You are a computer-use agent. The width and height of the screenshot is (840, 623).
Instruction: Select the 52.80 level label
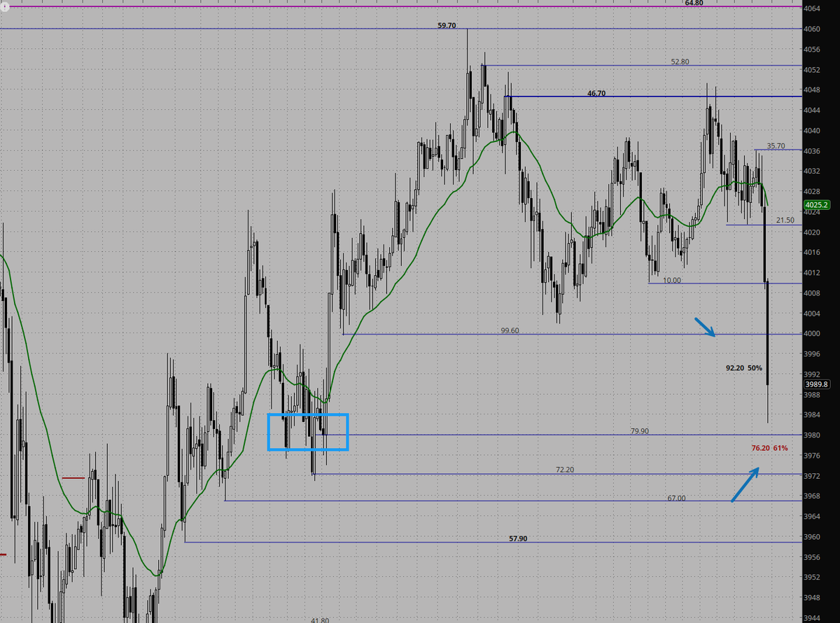pyautogui.click(x=680, y=62)
